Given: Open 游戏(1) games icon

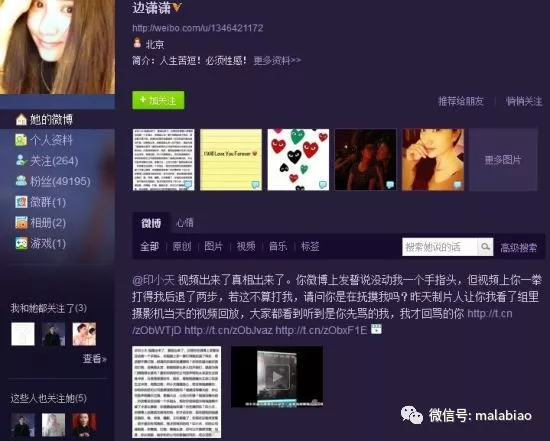Looking at the screenshot, I should (21, 243).
